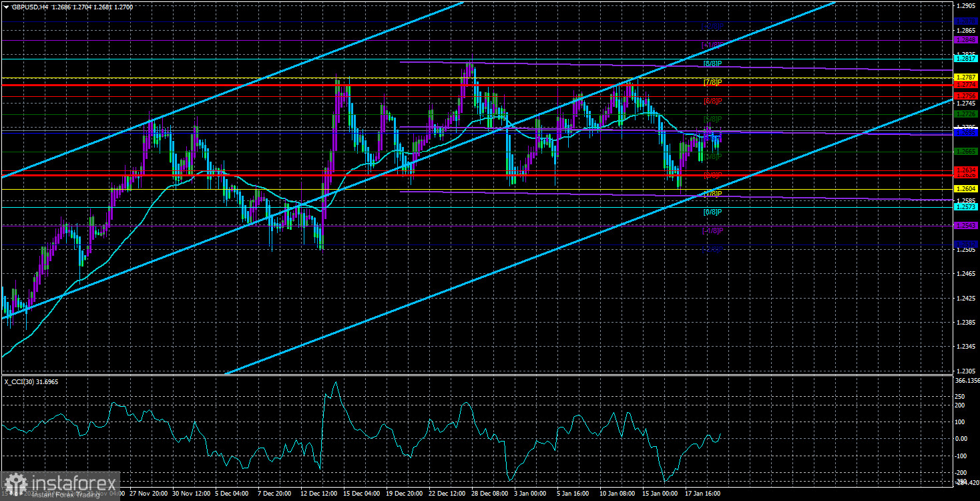Click the 1.2848 purple price tag
The width and height of the screenshot is (980, 501).
click(966, 40)
